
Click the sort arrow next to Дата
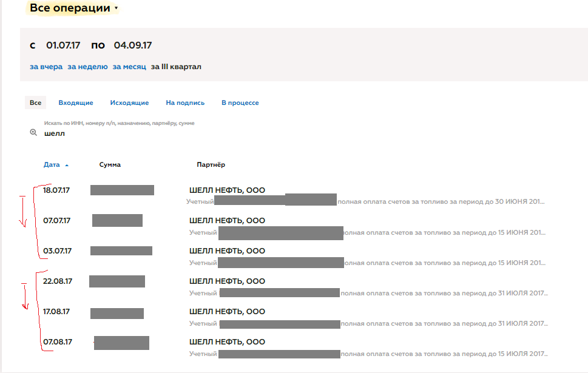click(67, 165)
